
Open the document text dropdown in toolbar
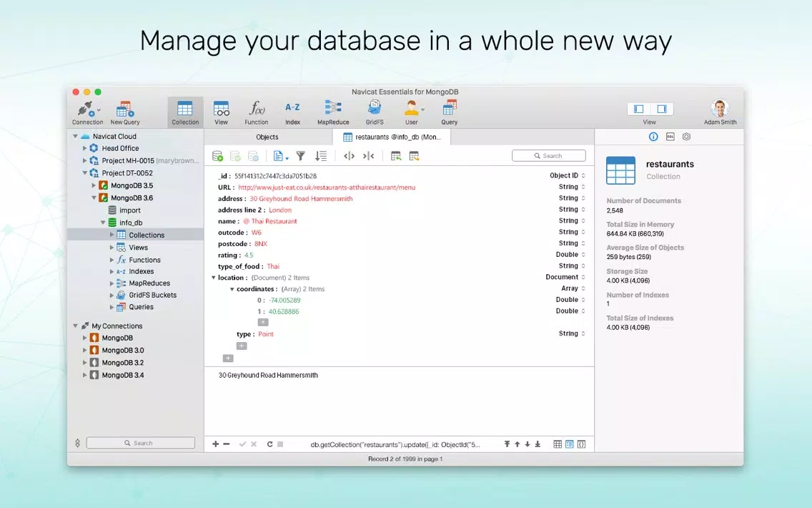coord(281,156)
